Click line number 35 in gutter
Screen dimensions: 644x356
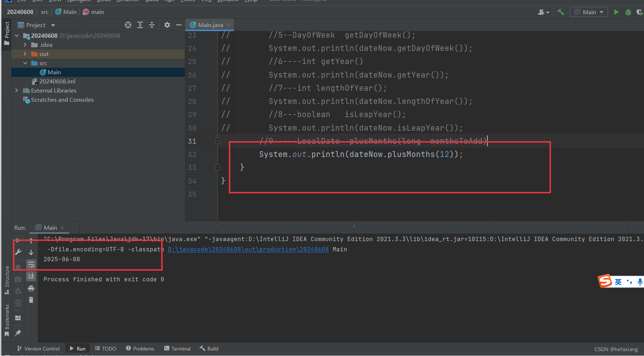point(192,194)
